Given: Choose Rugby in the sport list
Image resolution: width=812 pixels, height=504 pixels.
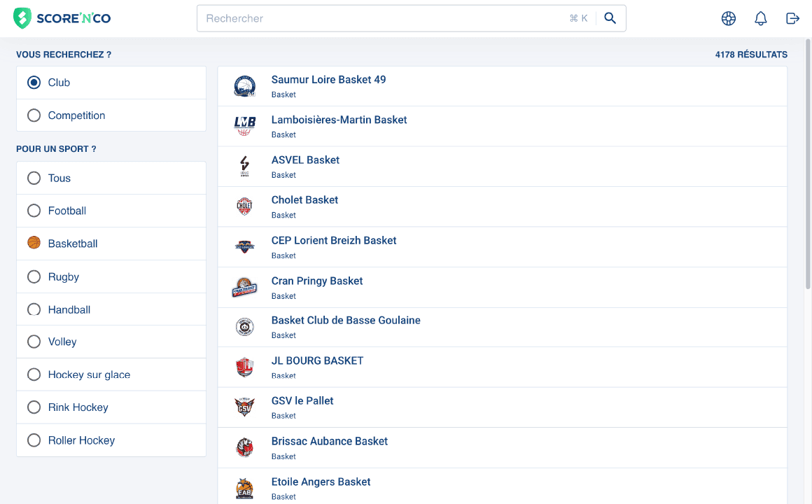Looking at the screenshot, I should [x=34, y=276].
